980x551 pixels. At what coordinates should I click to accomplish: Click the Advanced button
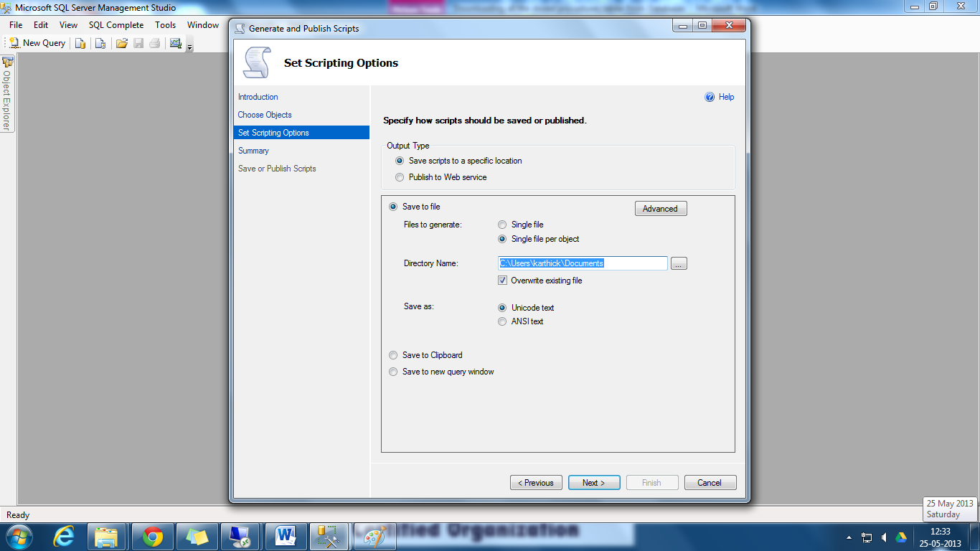pyautogui.click(x=661, y=209)
